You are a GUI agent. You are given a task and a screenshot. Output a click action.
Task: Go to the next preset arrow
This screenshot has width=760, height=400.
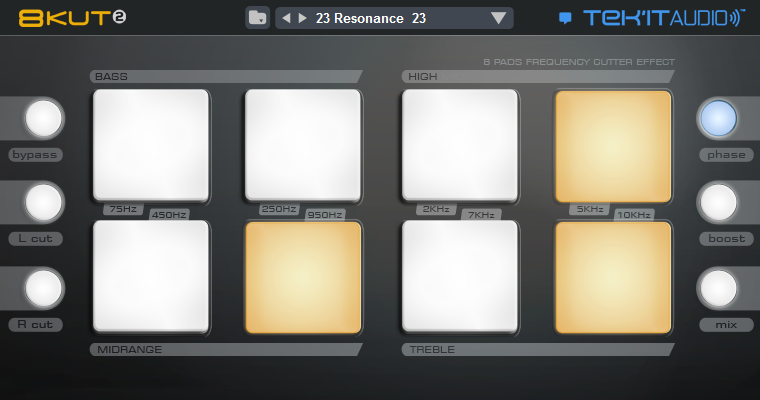point(302,18)
